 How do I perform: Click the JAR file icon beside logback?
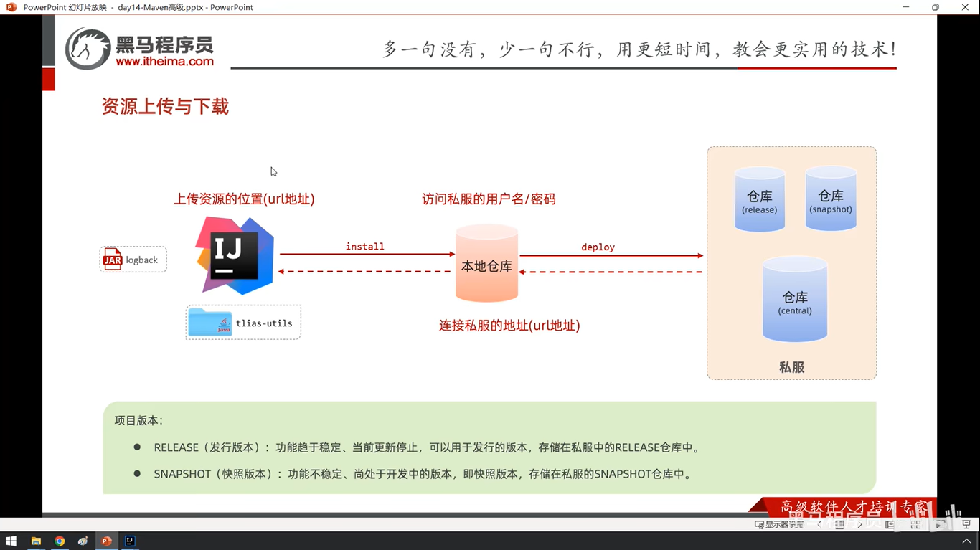pyautogui.click(x=113, y=259)
